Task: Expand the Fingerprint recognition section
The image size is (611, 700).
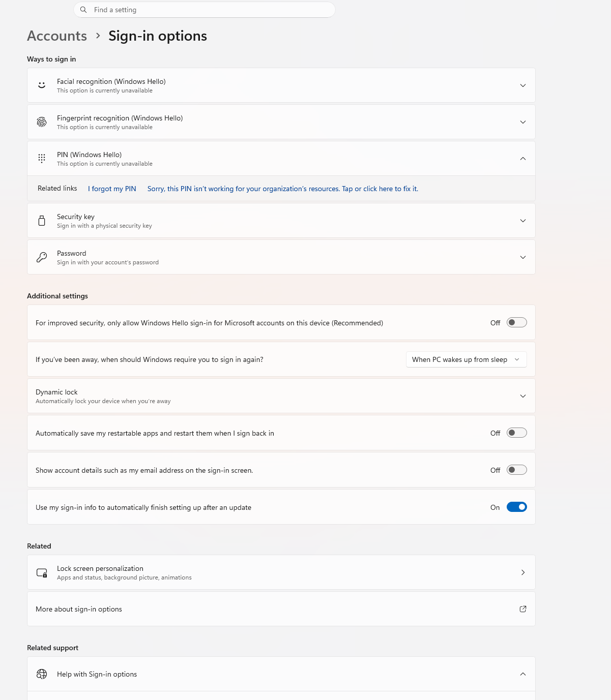Action: click(x=523, y=122)
